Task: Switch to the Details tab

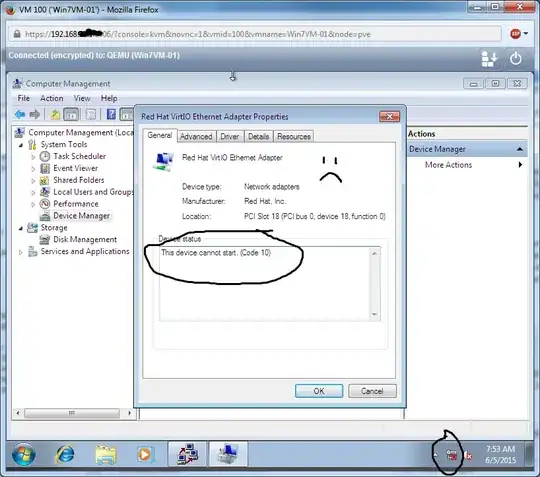Action: (x=258, y=137)
